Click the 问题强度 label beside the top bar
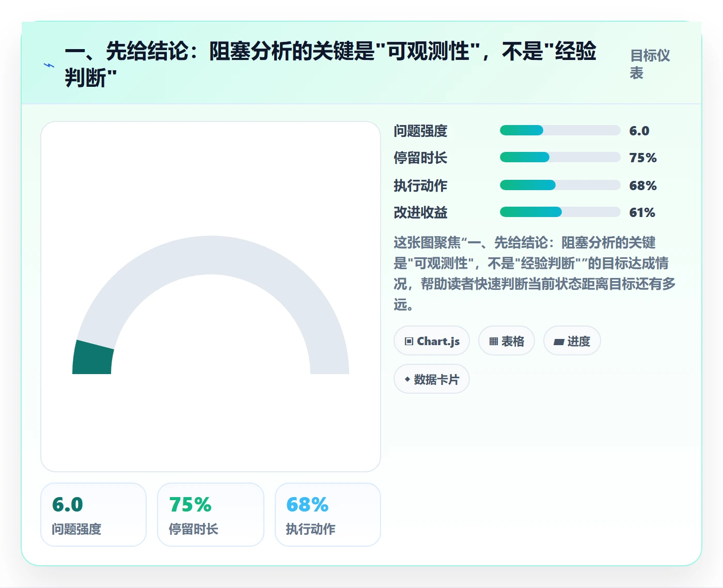This screenshot has width=723, height=588. coord(420,131)
